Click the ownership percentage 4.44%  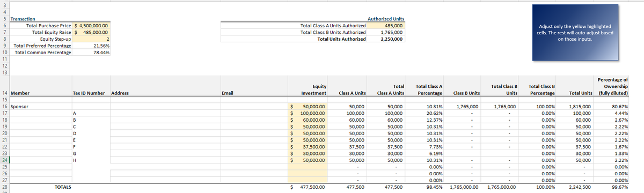pyautogui.click(x=611, y=113)
